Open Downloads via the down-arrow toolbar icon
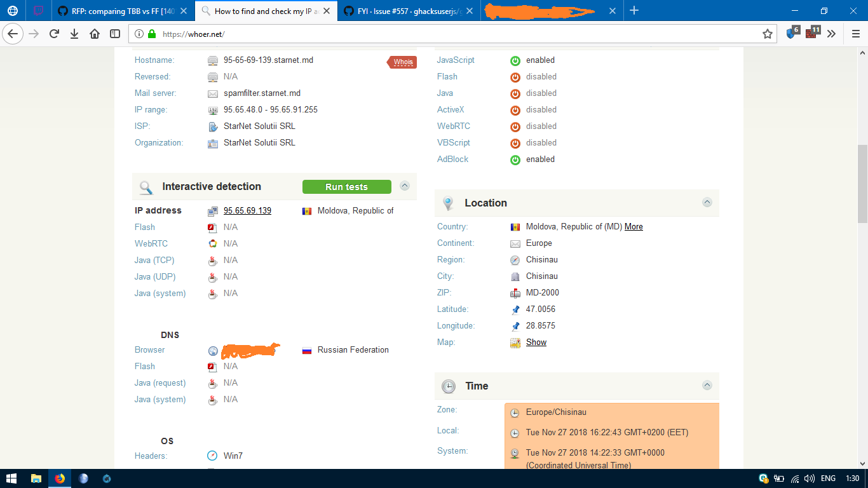The width and height of the screenshot is (868, 488). click(74, 34)
